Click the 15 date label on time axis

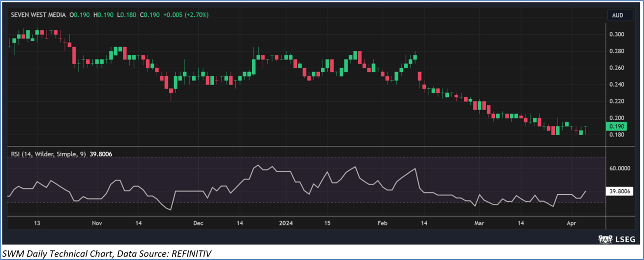(327, 223)
